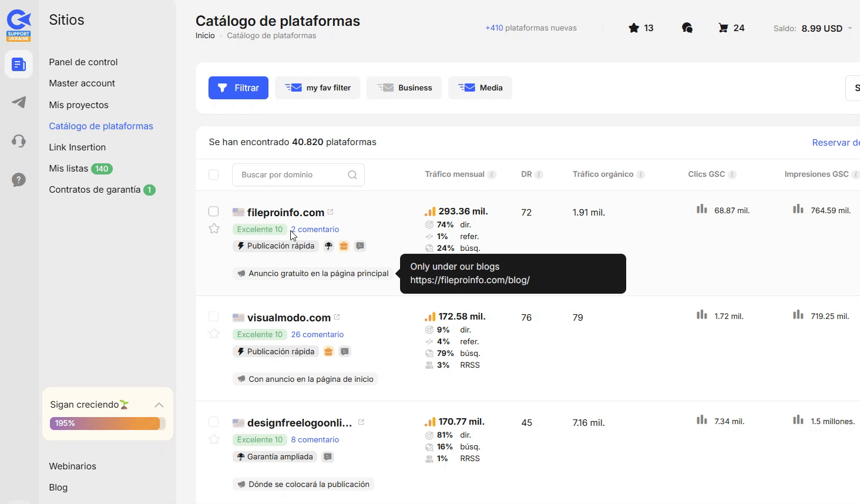Open the headset support icon in sidebar
The height and width of the screenshot is (504, 860).
tap(19, 141)
